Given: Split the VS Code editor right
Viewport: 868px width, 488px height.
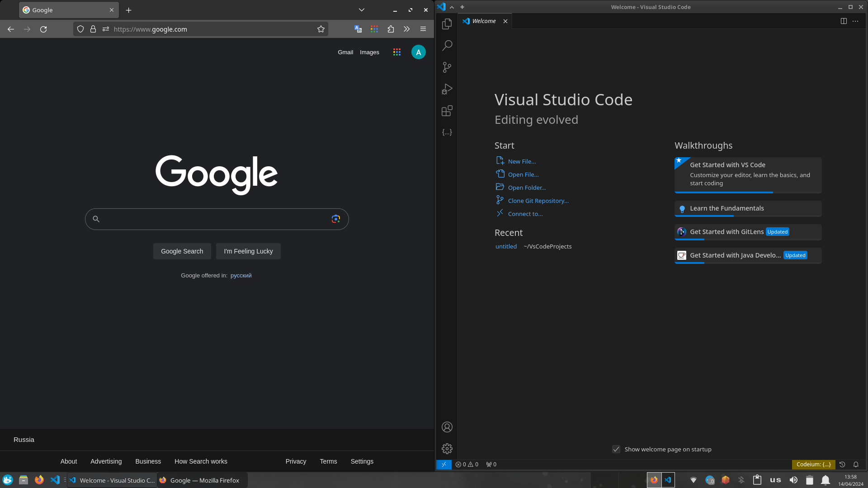Looking at the screenshot, I should (x=844, y=21).
